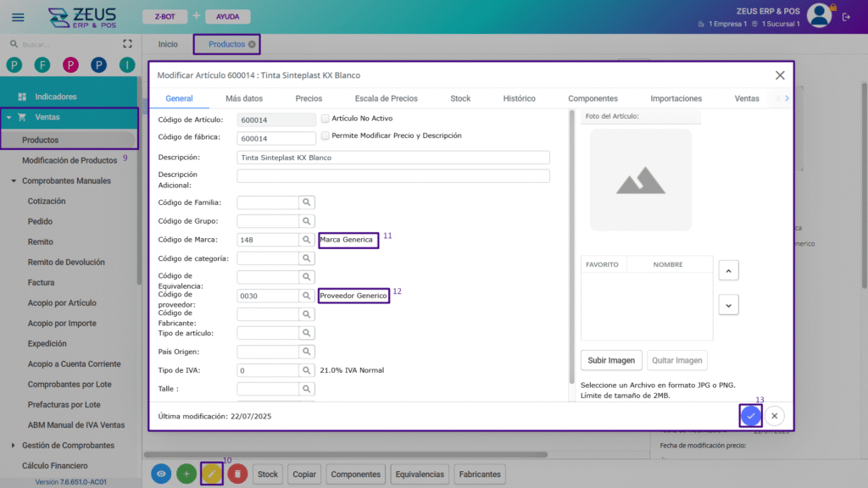Cancel with the round X button
Viewport: 868px width, 488px height.
(775, 416)
